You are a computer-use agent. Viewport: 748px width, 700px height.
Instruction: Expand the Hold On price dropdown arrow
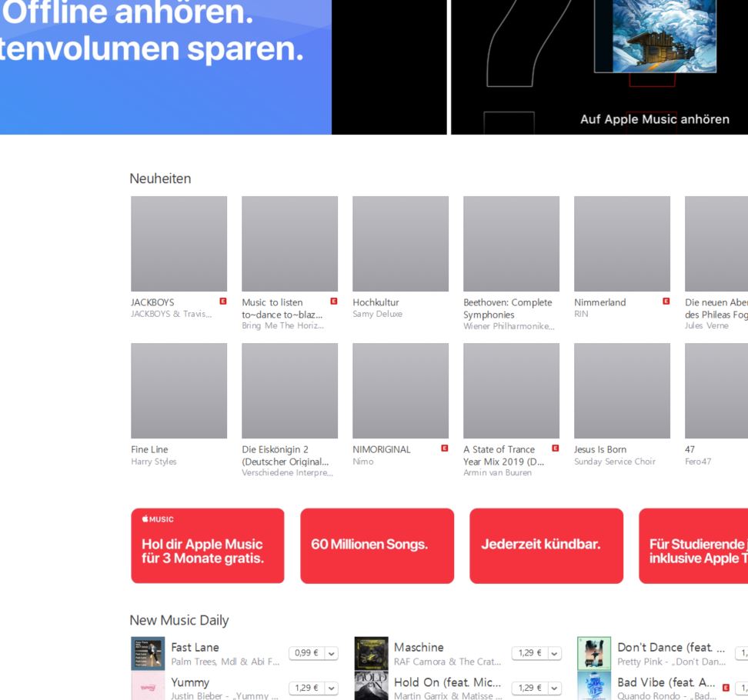tap(554, 688)
